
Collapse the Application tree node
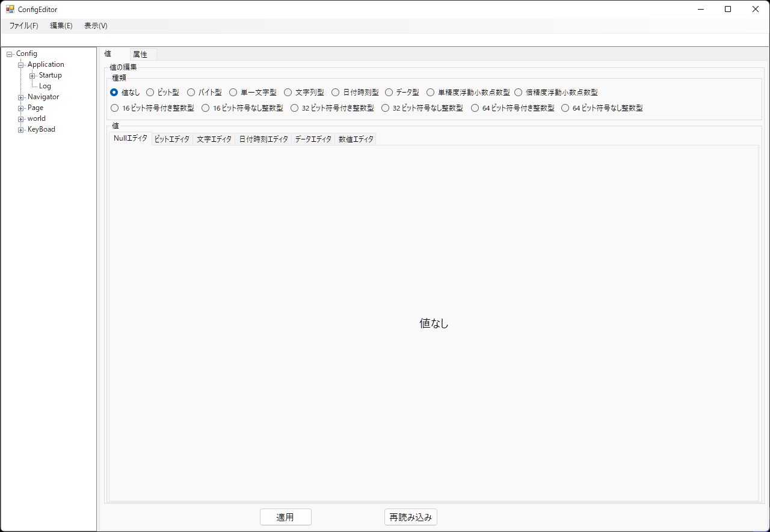click(x=20, y=65)
